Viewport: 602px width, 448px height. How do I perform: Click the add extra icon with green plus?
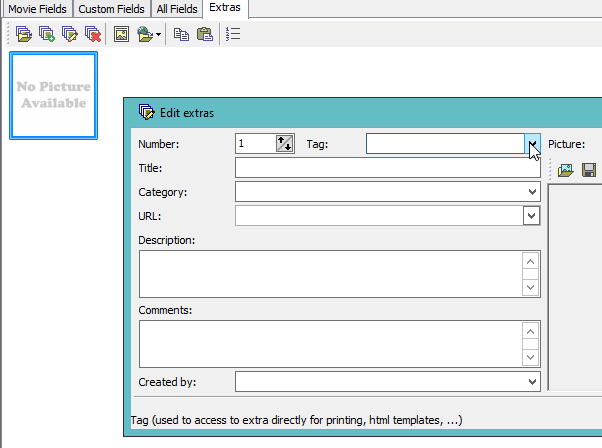pyautogui.click(x=47, y=35)
